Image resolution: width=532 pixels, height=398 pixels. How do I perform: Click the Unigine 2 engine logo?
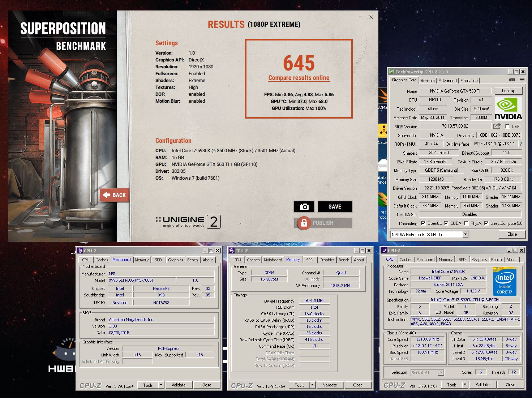click(x=188, y=222)
